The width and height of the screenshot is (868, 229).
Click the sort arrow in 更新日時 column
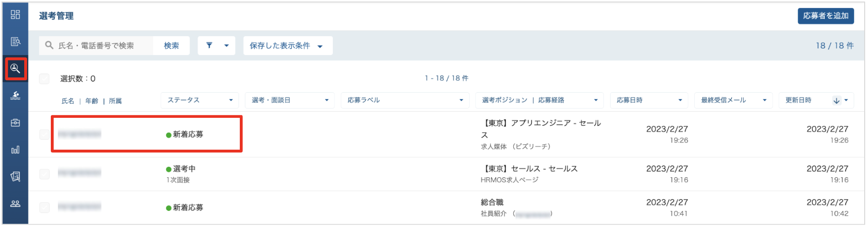[x=837, y=100]
